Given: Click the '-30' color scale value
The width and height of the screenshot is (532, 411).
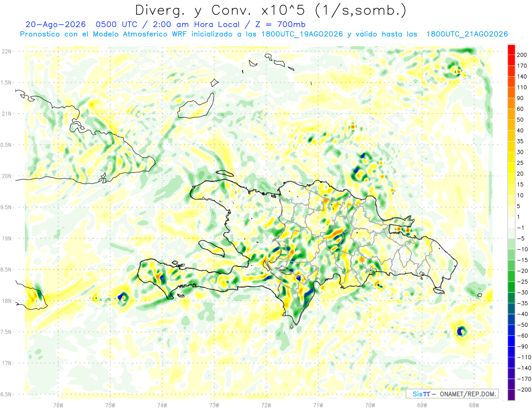Looking at the screenshot, I should [523, 293].
